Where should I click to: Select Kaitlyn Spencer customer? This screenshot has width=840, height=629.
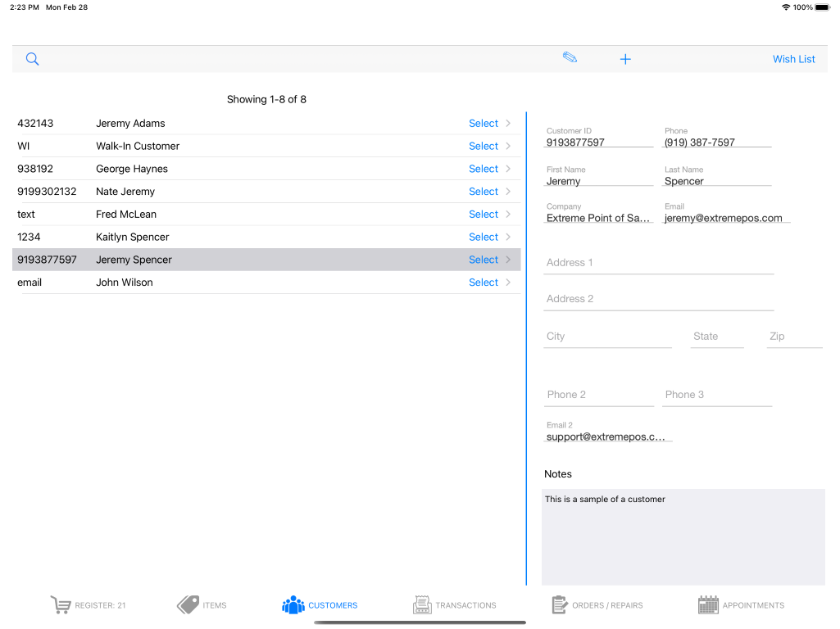click(483, 238)
